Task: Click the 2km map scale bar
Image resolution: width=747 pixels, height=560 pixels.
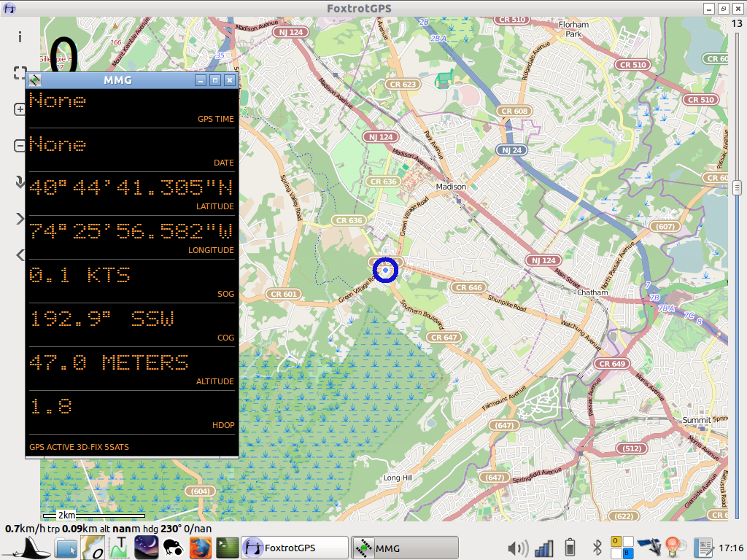Action: point(94,516)
